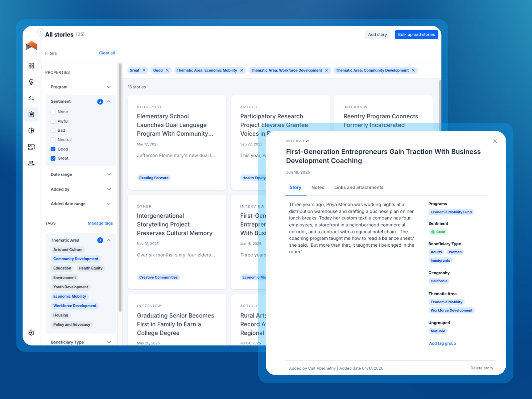Collapse the Thematic Area tag section
Image resolution: width=532 pixels, height=399 pixels.
[109, 240]
